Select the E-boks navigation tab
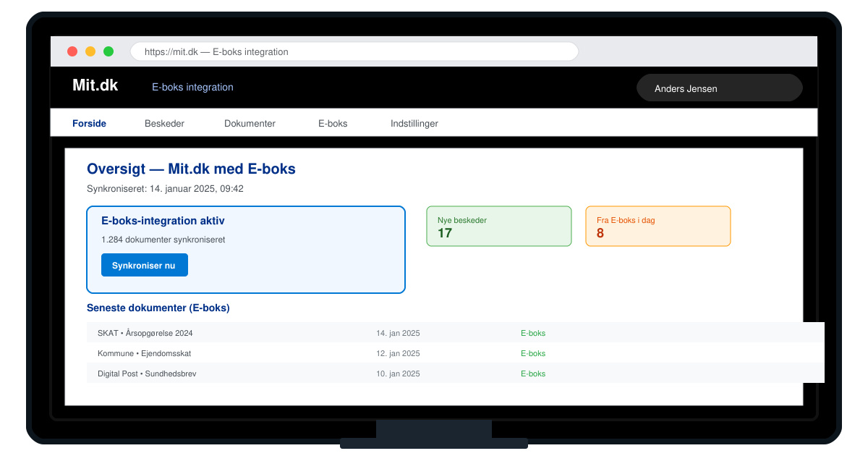 pos(333,123)
